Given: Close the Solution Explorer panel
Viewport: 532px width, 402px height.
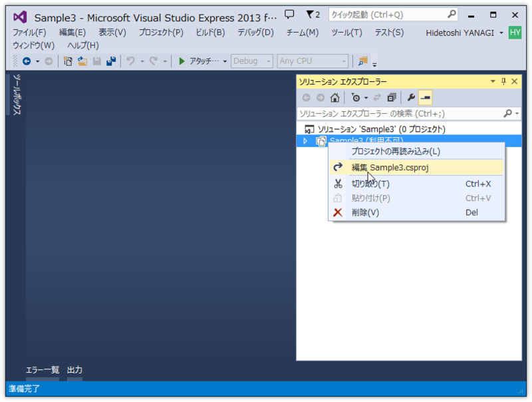Looking at the screenshot, I should (514, 81).
